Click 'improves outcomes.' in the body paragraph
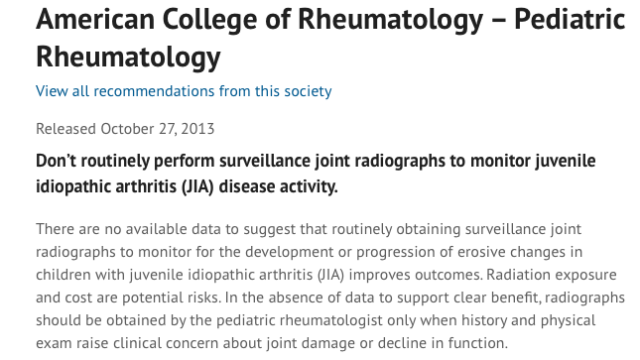 [x=416, y=275]
